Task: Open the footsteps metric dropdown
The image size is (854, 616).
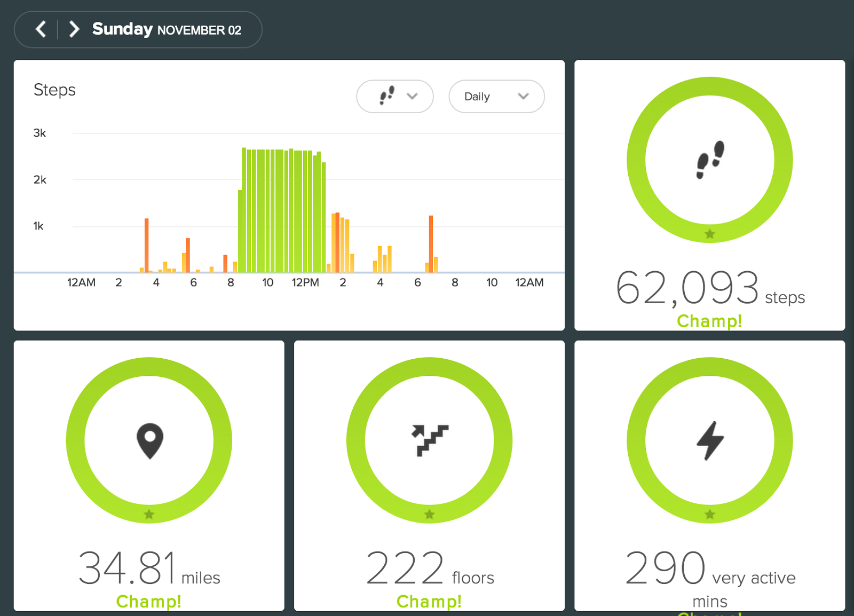Action: click(x=395, y=96)
